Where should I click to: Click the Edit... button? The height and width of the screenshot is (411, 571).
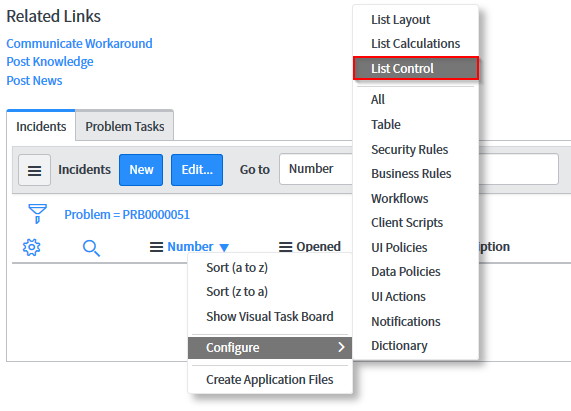(x=197, y=170)
